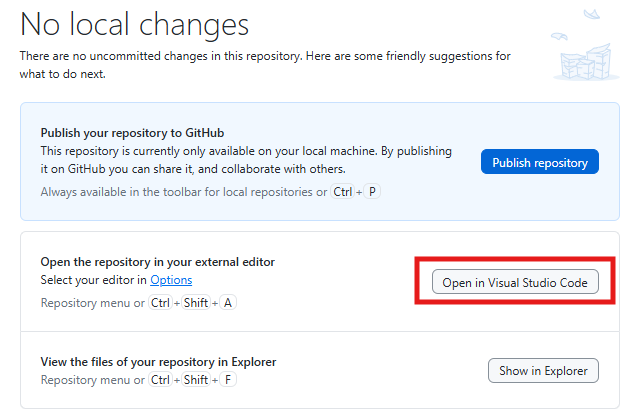Viewport: 631px width, 419px height.
Task: Click the Ctrl key badge in Ctrl+Shift+F
Action: pos(160,380)
